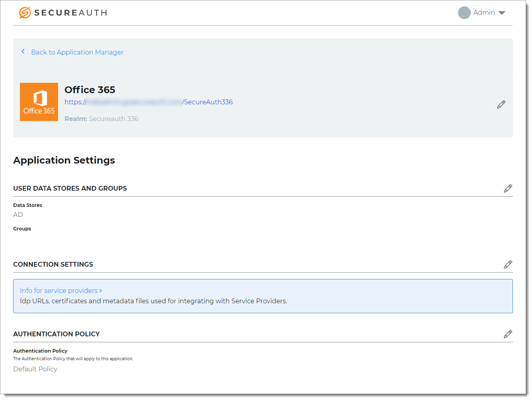Edit User Data Stores and Groups settings
Screen dimensions: 532x400
[x=508, y=188]
